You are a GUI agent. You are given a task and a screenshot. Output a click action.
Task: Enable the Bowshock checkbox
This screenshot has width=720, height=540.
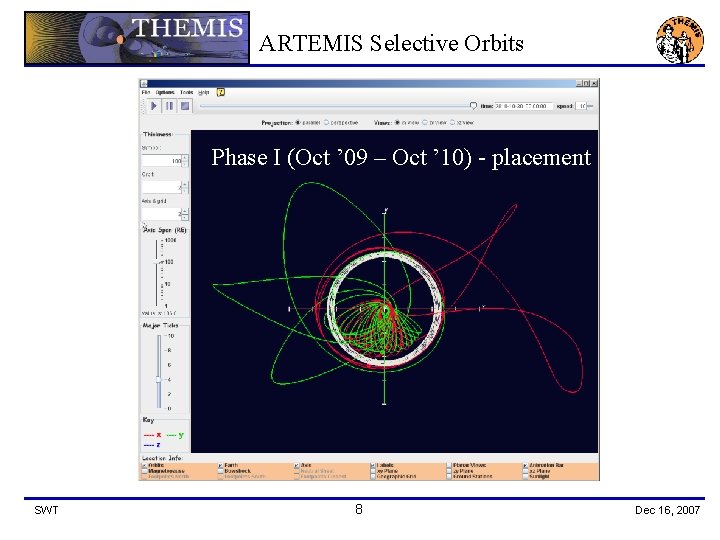220,471
